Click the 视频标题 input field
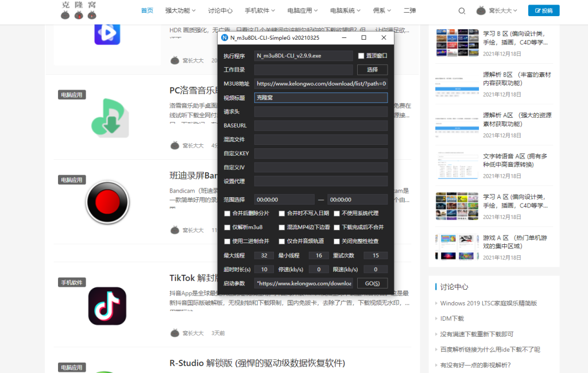Image resolution: width=588 pixels, height=373 pixels. [320, 98]
